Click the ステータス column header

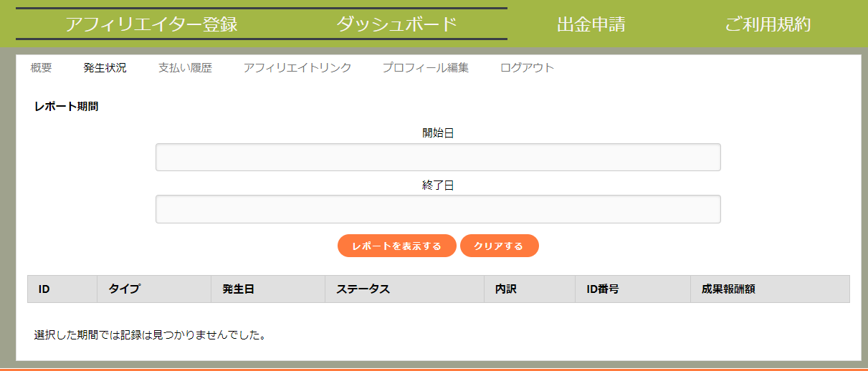pos(405,289)
